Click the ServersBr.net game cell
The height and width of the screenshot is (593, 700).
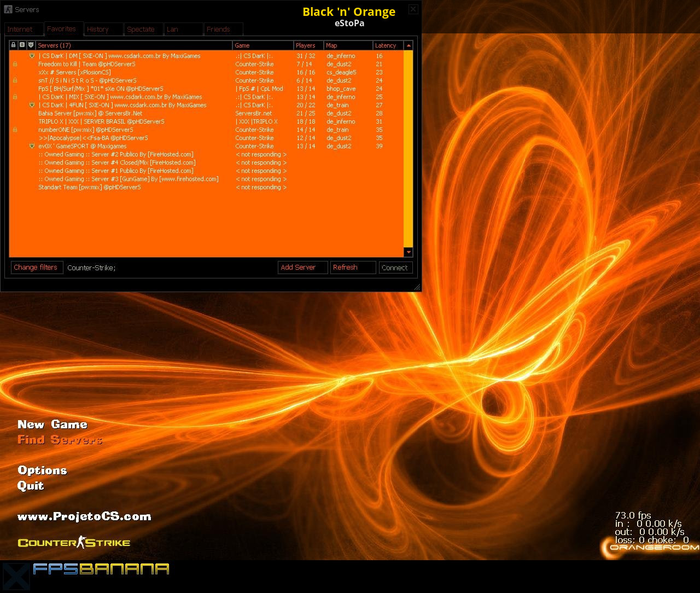pos(254,113)
